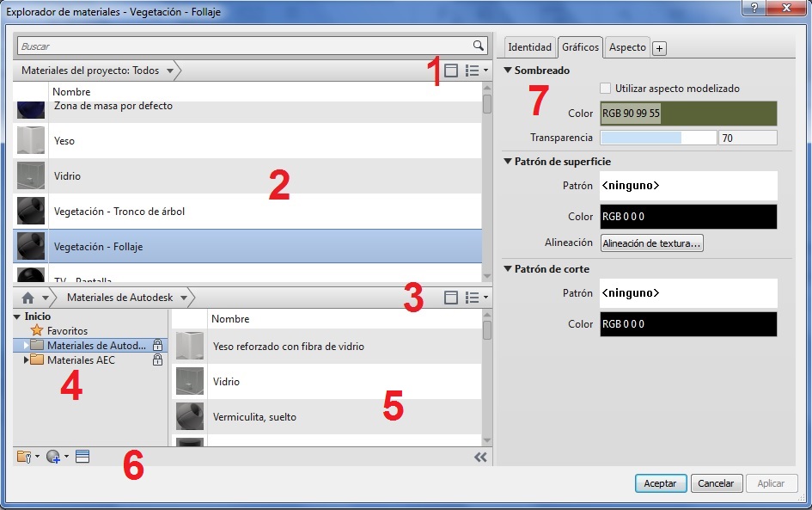Enable 'Utilizar aspecto modelizado' checkbox
Image resolution: width=812 pixels, height=510 pixels.
point(606,89)
